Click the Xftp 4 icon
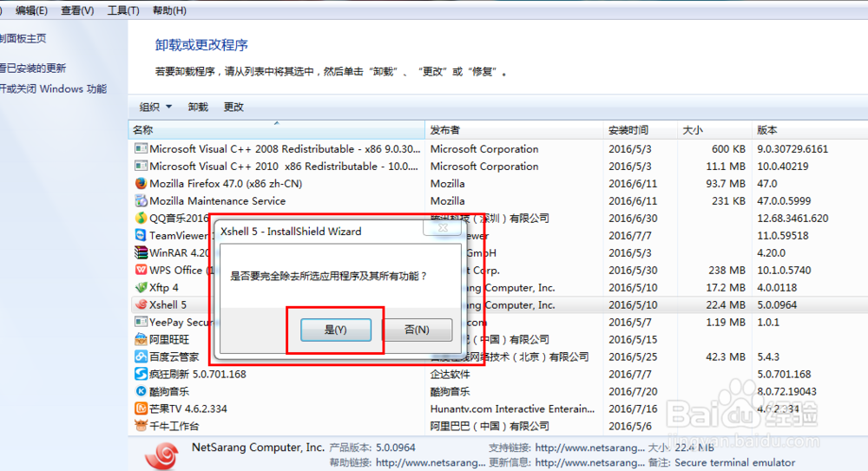 click(141, 287)
